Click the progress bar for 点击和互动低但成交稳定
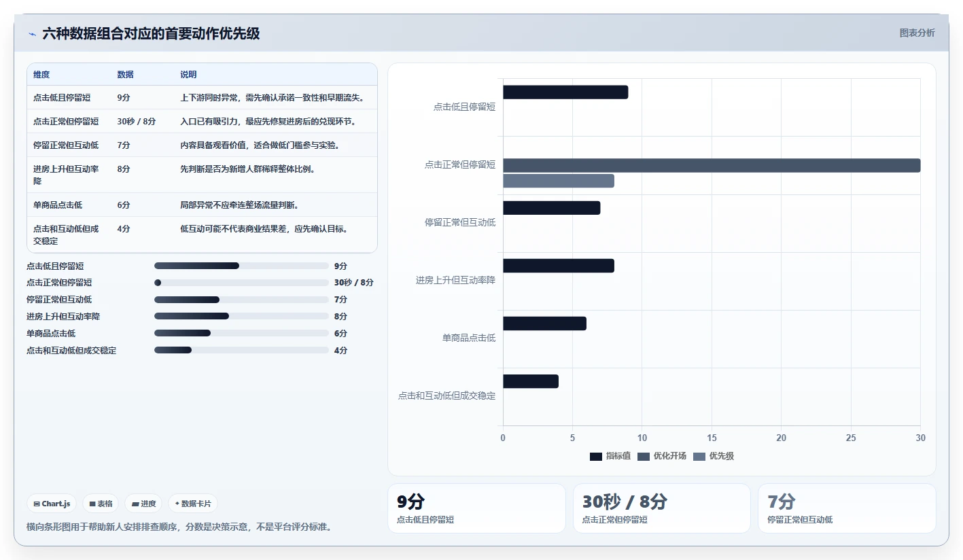Viewport: 963px width, 560px height. (x=241, y=350)
